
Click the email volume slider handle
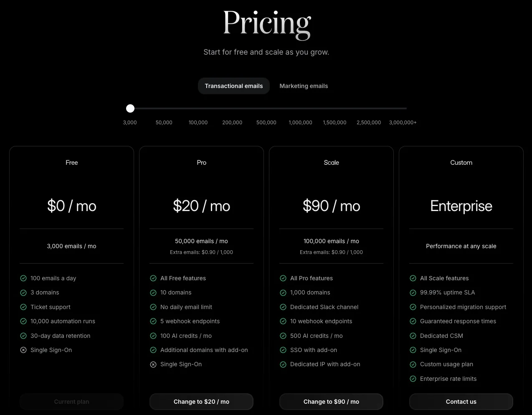tap(130, 108)
